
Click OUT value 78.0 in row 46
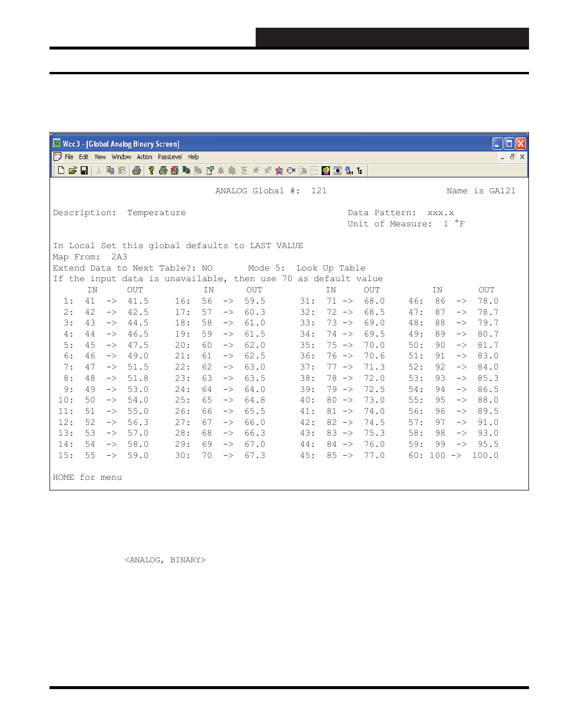(488, 301)
